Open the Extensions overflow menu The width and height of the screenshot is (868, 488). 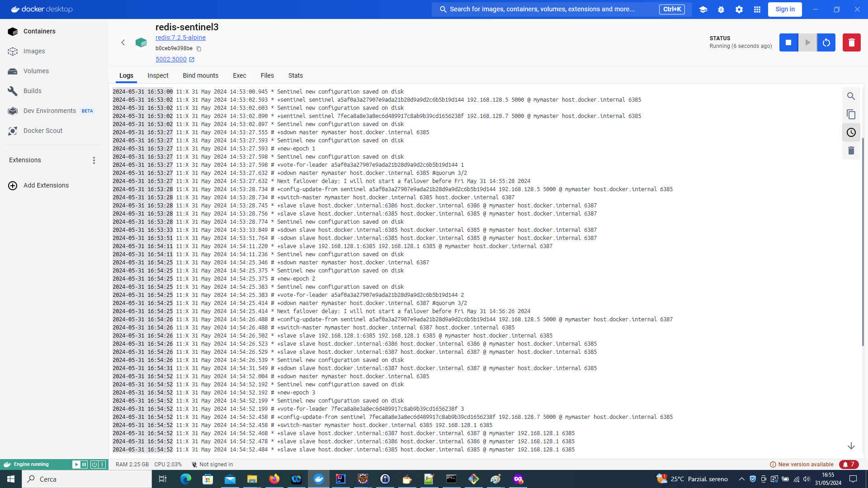point(94,160)
